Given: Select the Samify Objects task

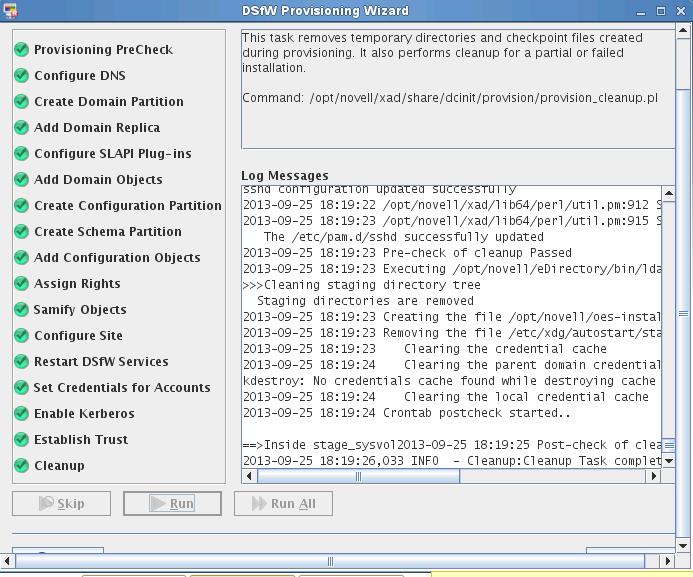Looking at the screenshot, I should pos(80,310).
